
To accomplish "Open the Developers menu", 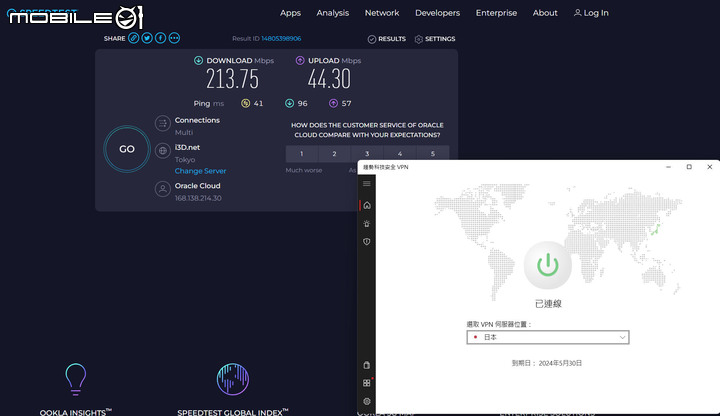I will click(437, 13).
